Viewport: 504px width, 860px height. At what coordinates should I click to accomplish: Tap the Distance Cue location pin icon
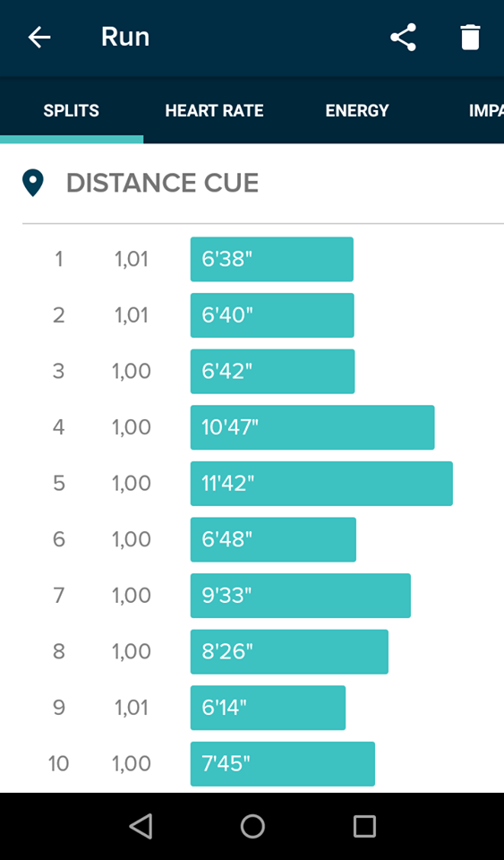33,183
